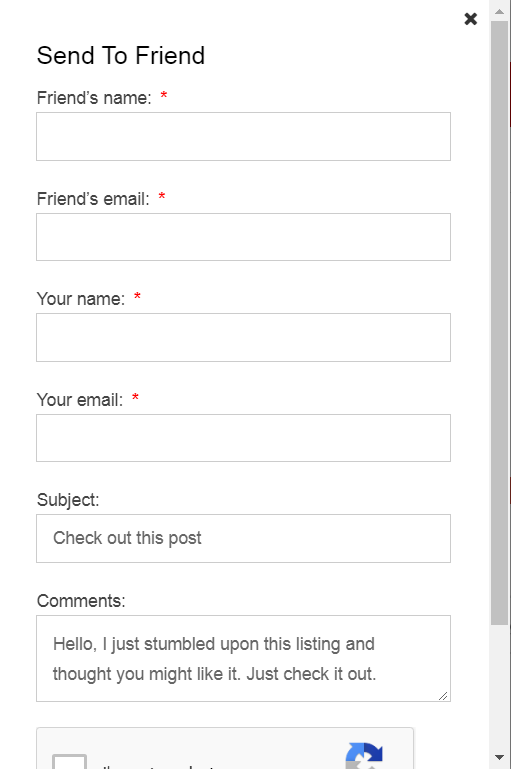Click the scrollbar down arrow
511x769 pixels.
500,757
